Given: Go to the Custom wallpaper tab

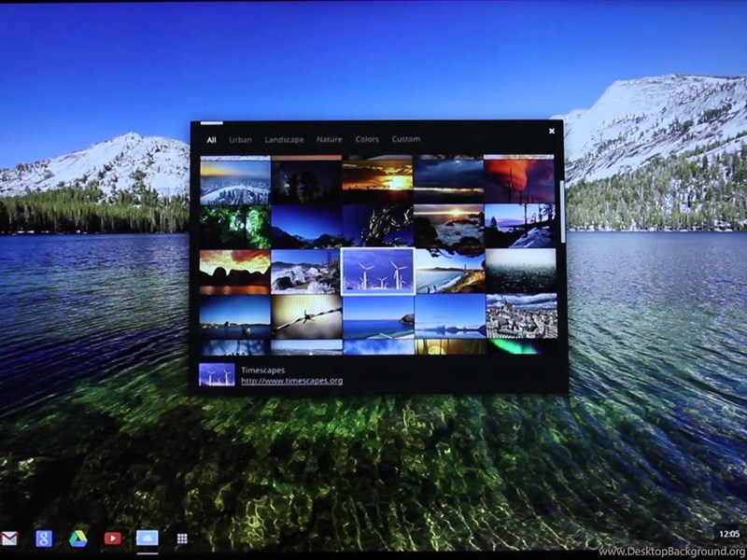Looking at the screenshot, I should tap(405, 140).
